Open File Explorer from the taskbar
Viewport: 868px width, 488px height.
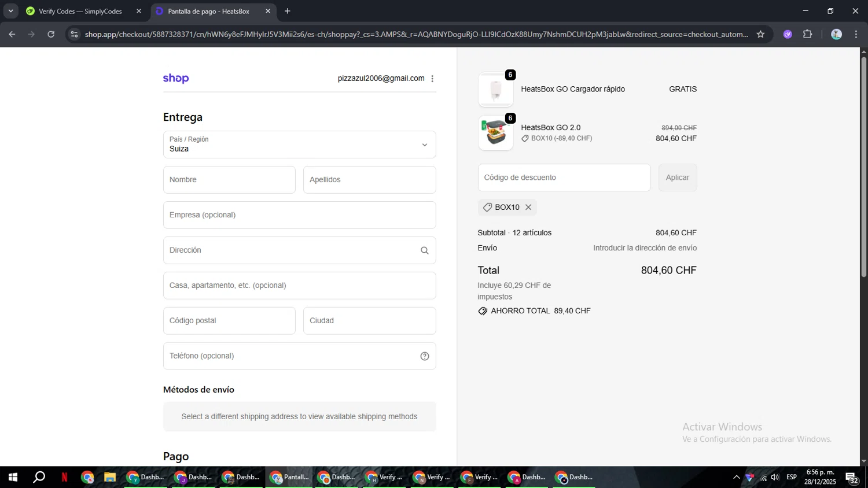109,477
